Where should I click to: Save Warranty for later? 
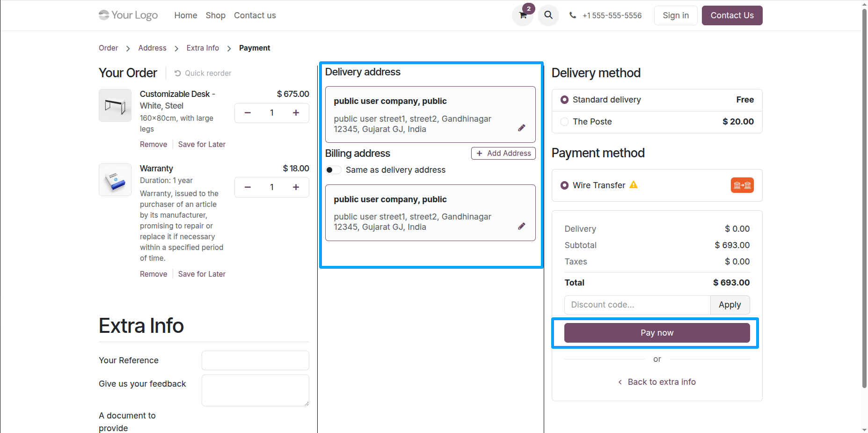coord(202,274)
